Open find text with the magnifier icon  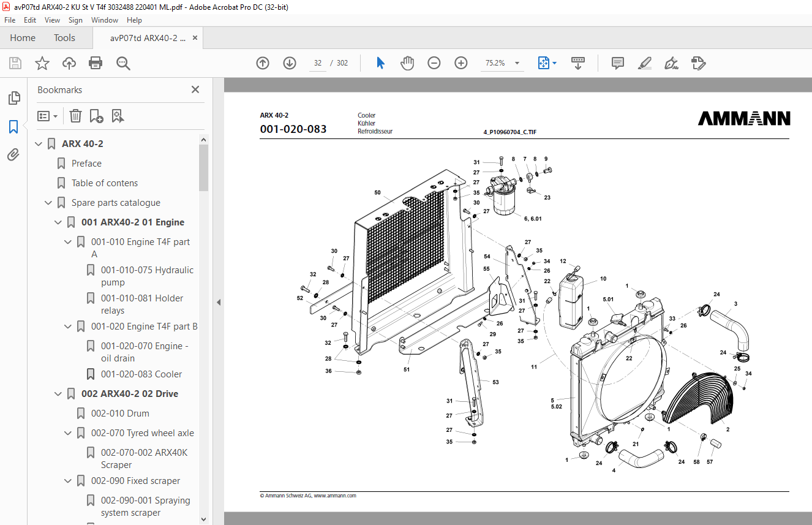[x=123, y=63]
